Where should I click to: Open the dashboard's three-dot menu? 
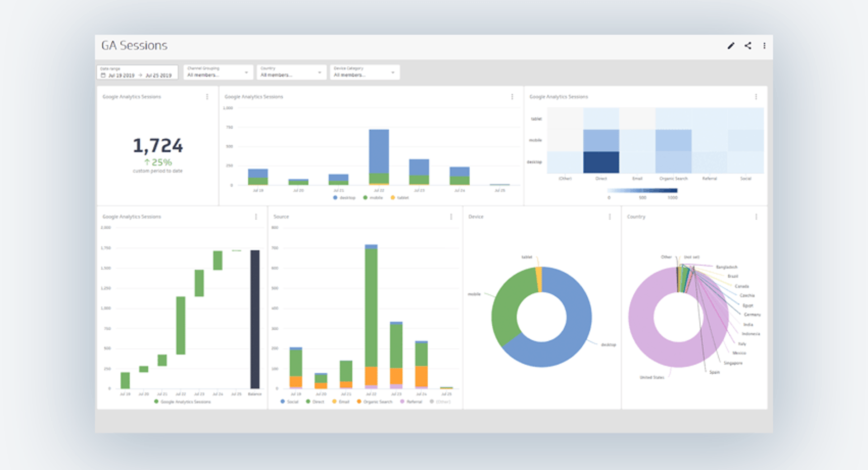pos(764,45)
